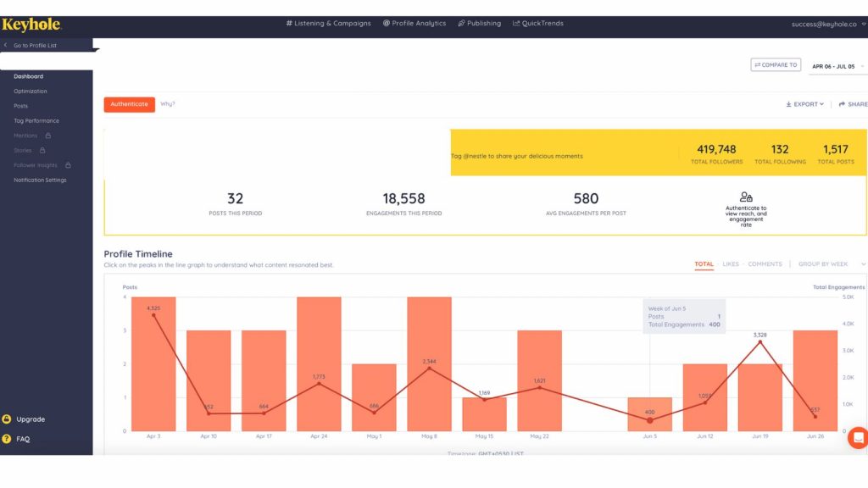The image size is (868, 488).
Task: Open QuickTrends from the top navigation
Action: coord(538,23)
